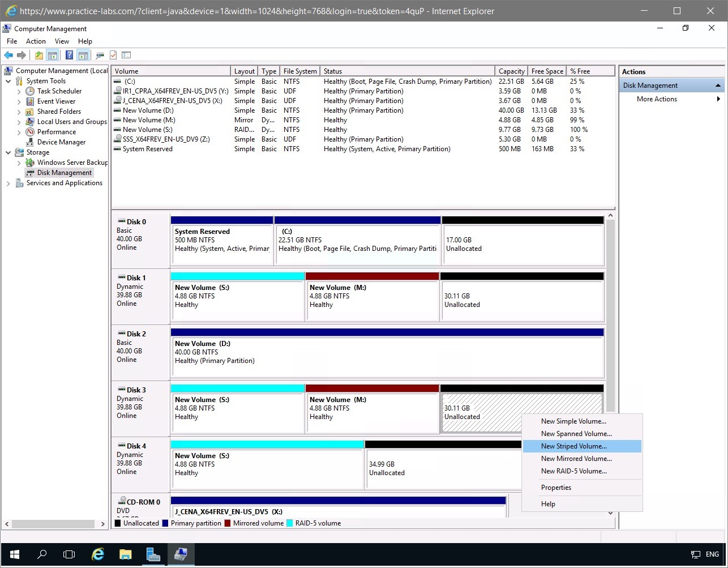Choose New RAID-5 Volume in context menu
Screen dimensions: 728x568
(573, 471)
